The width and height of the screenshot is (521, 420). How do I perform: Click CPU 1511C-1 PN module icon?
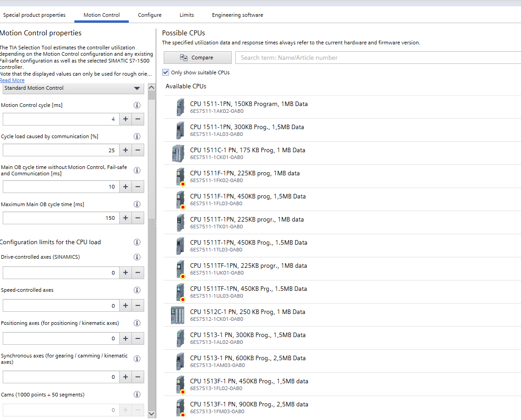click(178, 153)
